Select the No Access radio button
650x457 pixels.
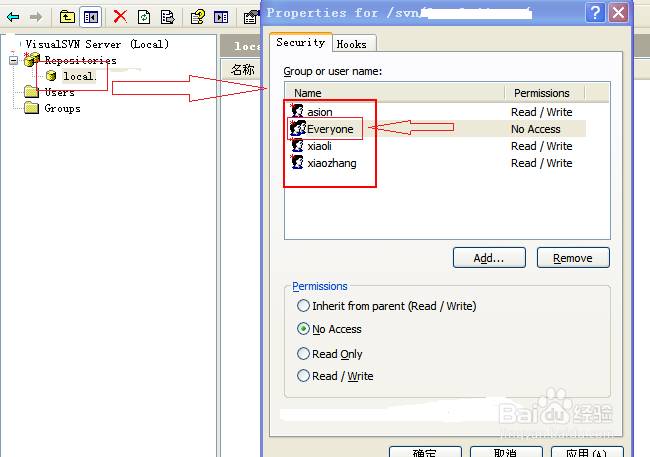click(x=303, y=329)
